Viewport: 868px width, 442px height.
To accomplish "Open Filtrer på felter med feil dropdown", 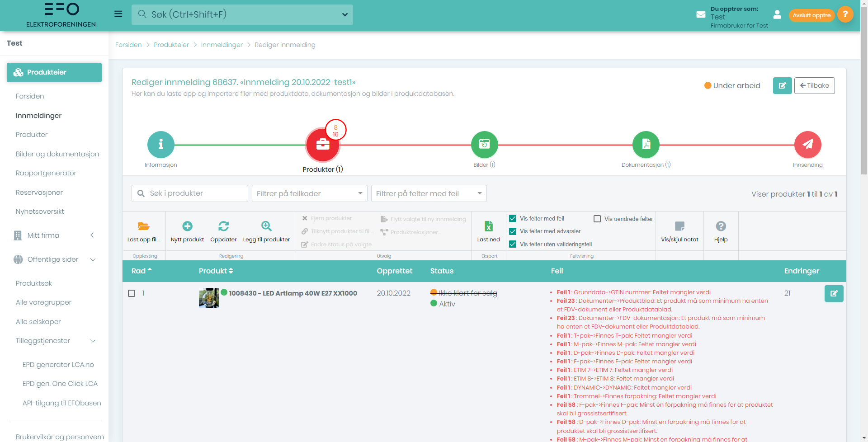I will coord(429,193).
